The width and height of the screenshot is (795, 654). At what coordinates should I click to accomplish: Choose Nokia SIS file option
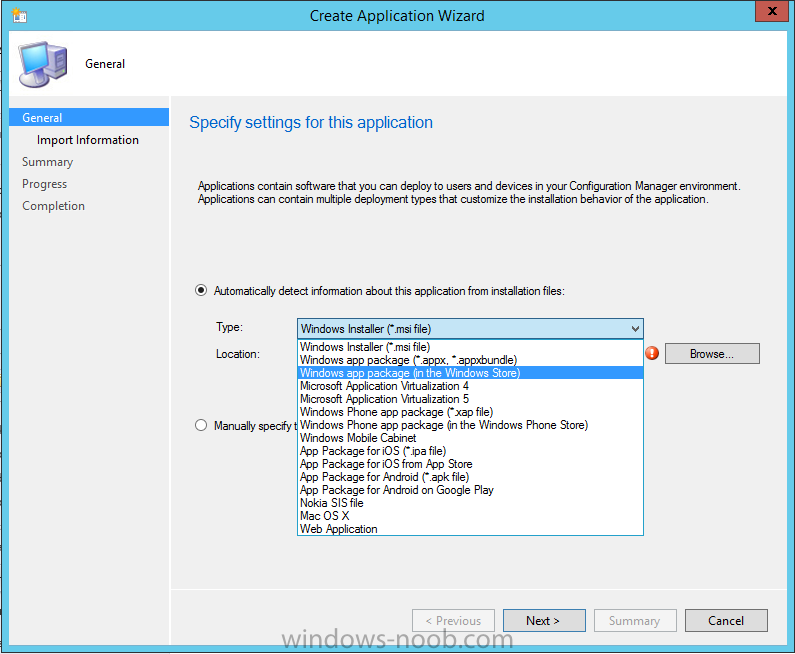pos(470,503)
